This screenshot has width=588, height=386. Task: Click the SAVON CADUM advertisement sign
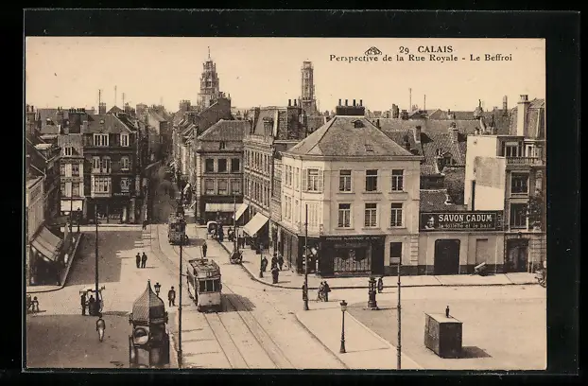pos(462,220)
